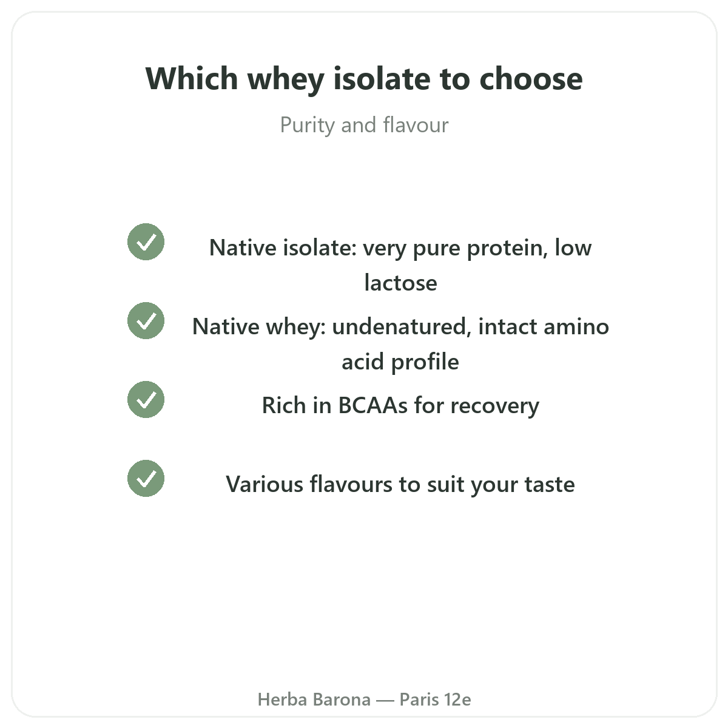Click the word 'Which' in the title

(x=192, y=79)
